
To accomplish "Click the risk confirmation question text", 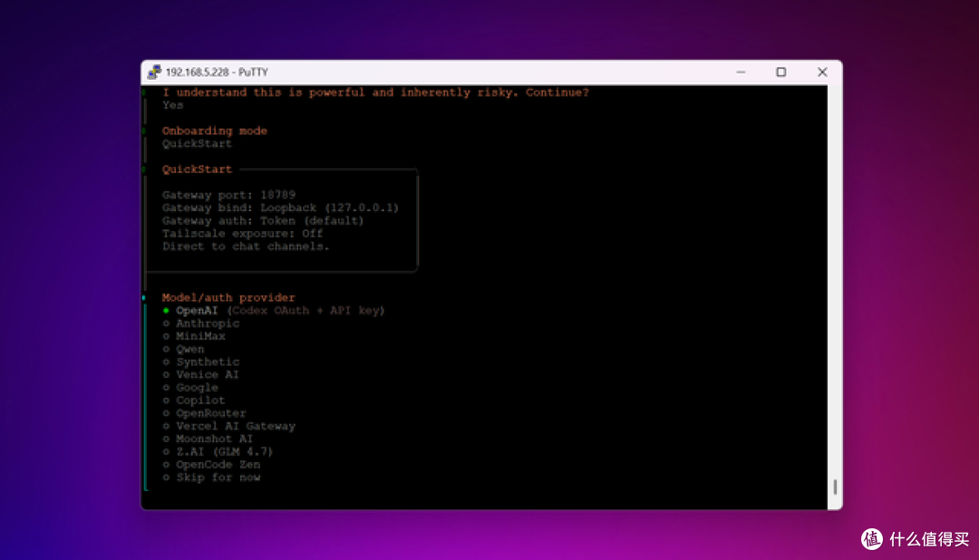I will coord(375,92).
